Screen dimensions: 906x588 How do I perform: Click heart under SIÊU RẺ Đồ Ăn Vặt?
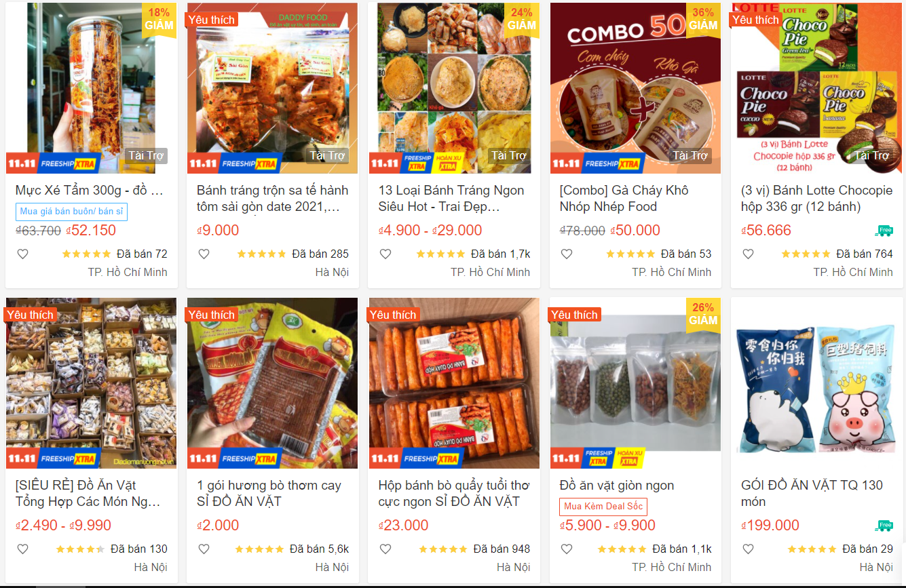(x=22, y=549)
